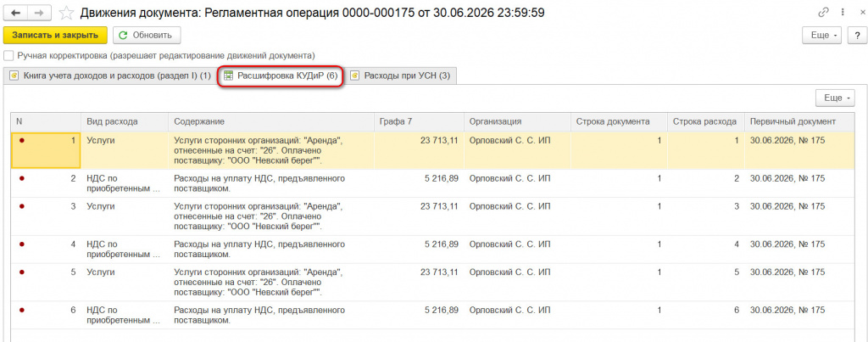Click the 'Организация' column header
Screen dimensions: 868x342
pos(517,122)
